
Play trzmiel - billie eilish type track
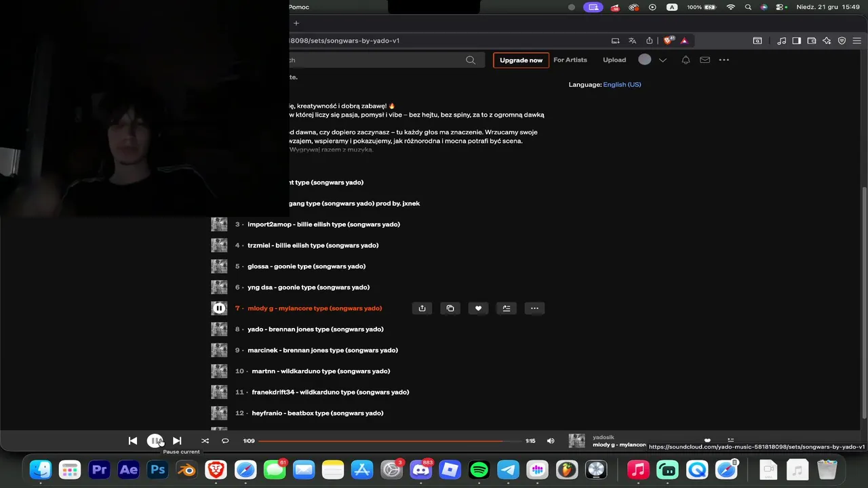pyautogui.click(x=313, y=245)
